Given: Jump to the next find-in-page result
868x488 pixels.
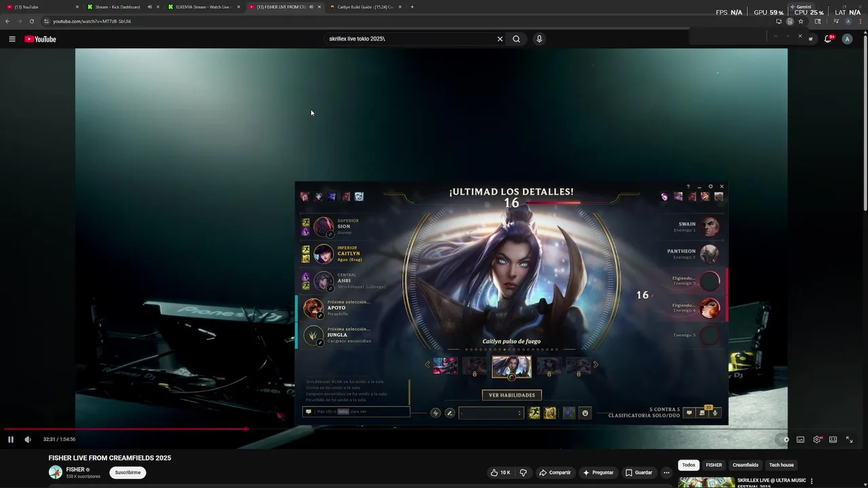Looking at the screenshot, I should (x=787, y=36).
